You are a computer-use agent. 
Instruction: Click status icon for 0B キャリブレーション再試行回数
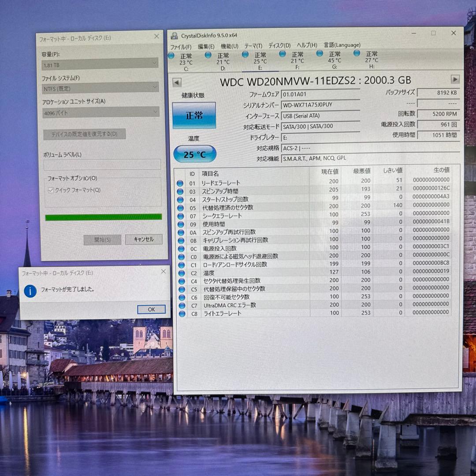(181, 241)
